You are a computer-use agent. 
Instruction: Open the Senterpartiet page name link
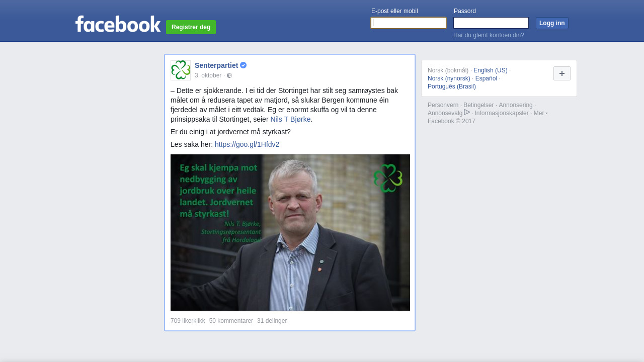pos(216,65)
